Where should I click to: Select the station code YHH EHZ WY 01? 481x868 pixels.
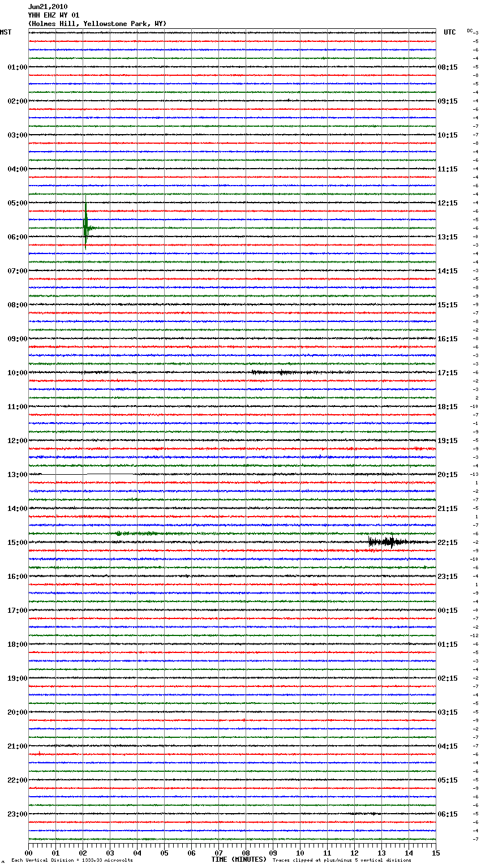coord(54,15)
